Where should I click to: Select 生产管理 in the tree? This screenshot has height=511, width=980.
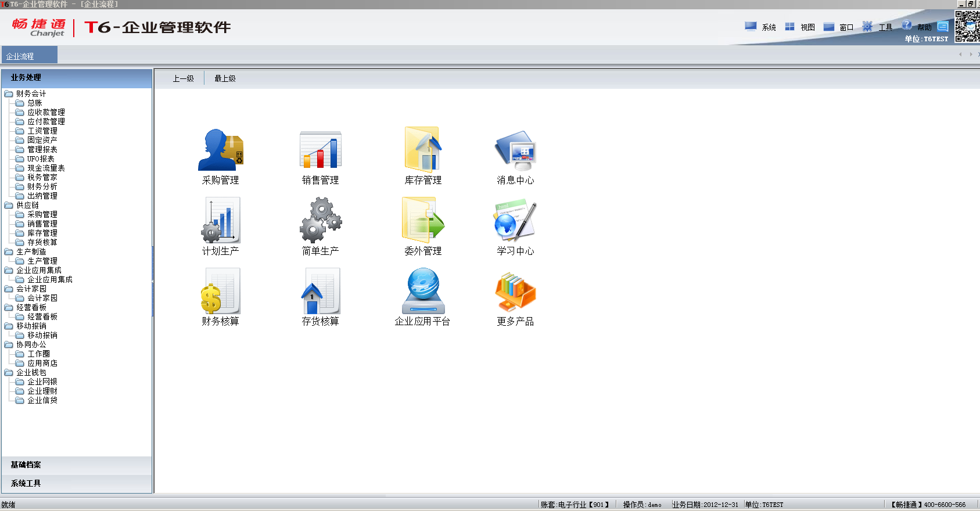click(x=42, y=261)
